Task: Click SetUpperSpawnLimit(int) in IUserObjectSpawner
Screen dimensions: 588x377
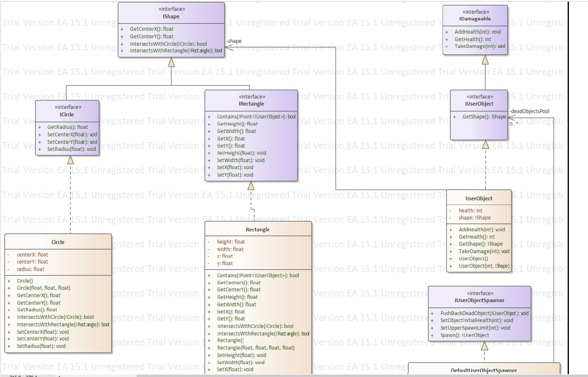Action: click(x=475, y=328)
